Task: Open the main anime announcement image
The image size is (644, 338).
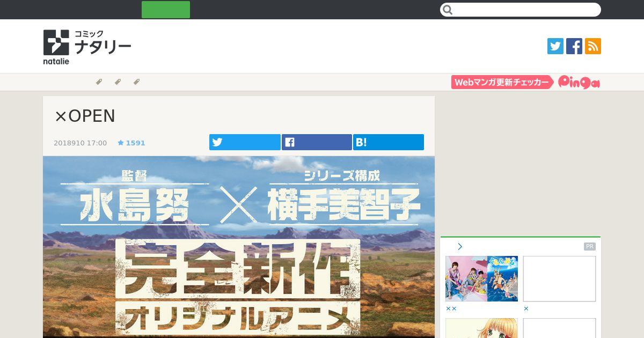Action: (x=239, y=247)
